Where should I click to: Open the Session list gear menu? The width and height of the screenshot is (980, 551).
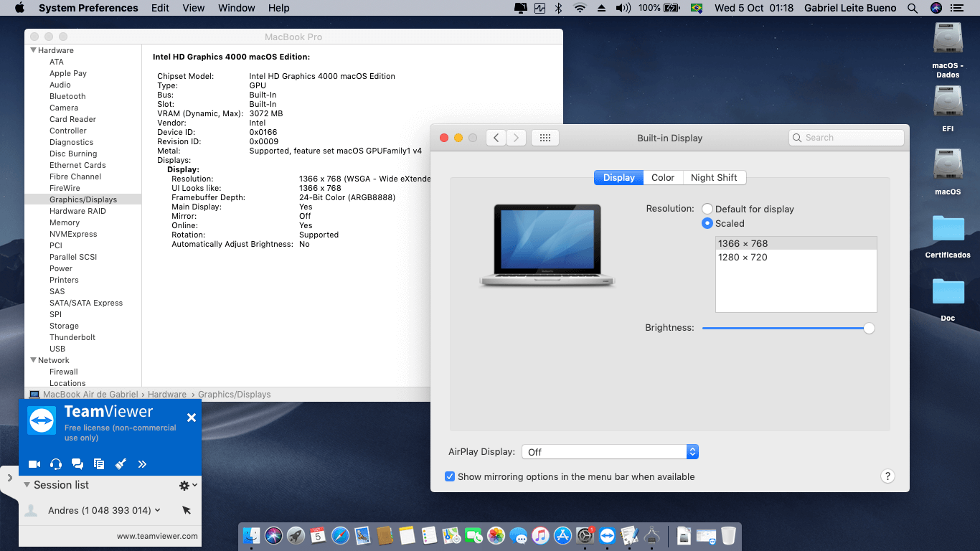click(188, 486)
